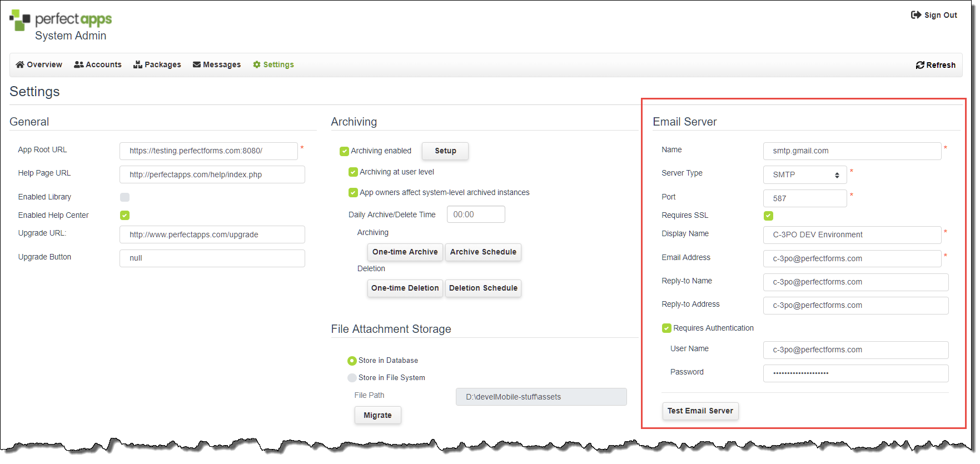Uncheck Archiving at user level
This screenshot has width=980, height=464.
point(354,172)
